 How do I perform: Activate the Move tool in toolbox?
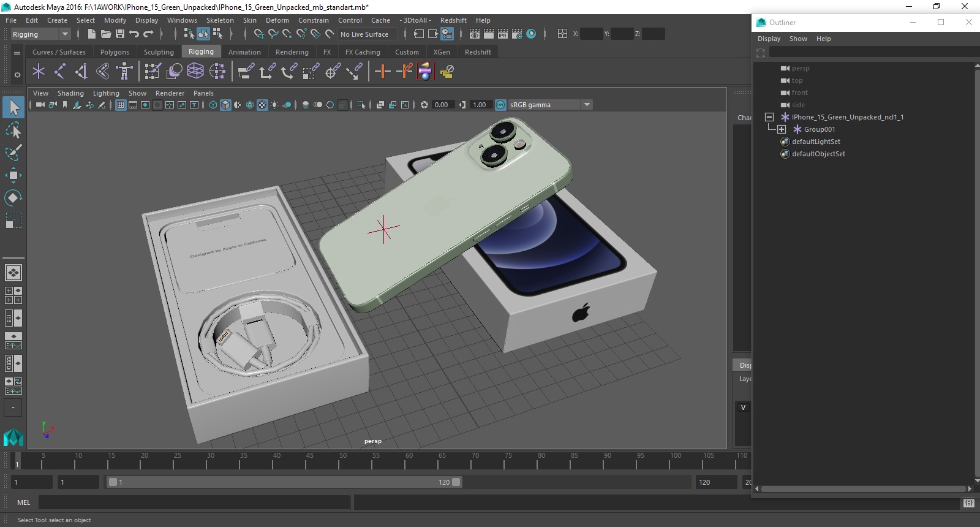(x=13, y=175)
